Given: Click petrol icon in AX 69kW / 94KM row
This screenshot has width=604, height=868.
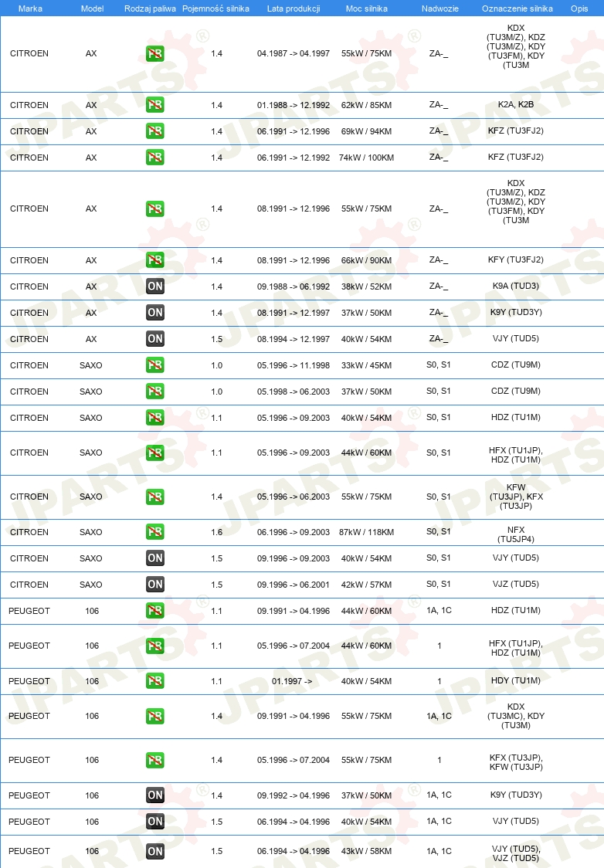Looking at the screenshot, I should [155, 131].
